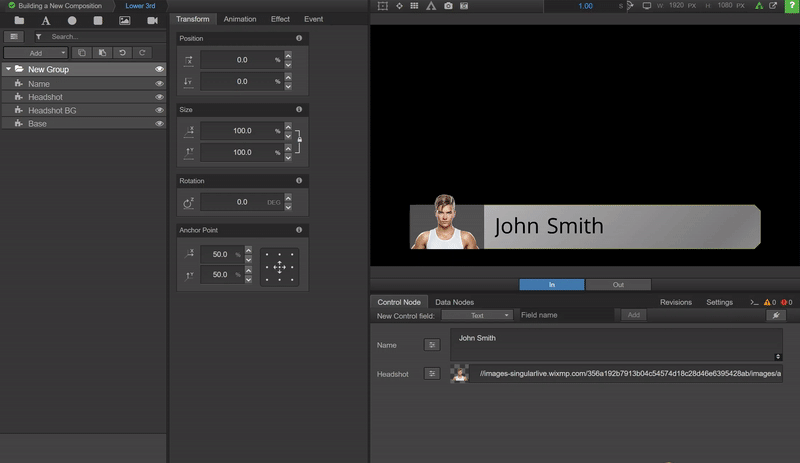Viewport: 800px width, 463px height.
Task: Open the Add dropdown in composition tree
Action: click(35, 52)
